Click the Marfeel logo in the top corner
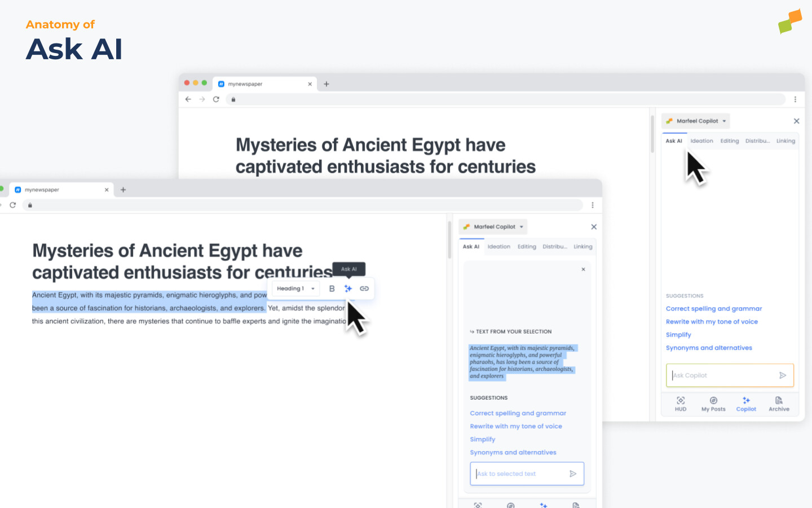This screenshot has width=812, height=508. pyautogui.click(x=790, y=21)
